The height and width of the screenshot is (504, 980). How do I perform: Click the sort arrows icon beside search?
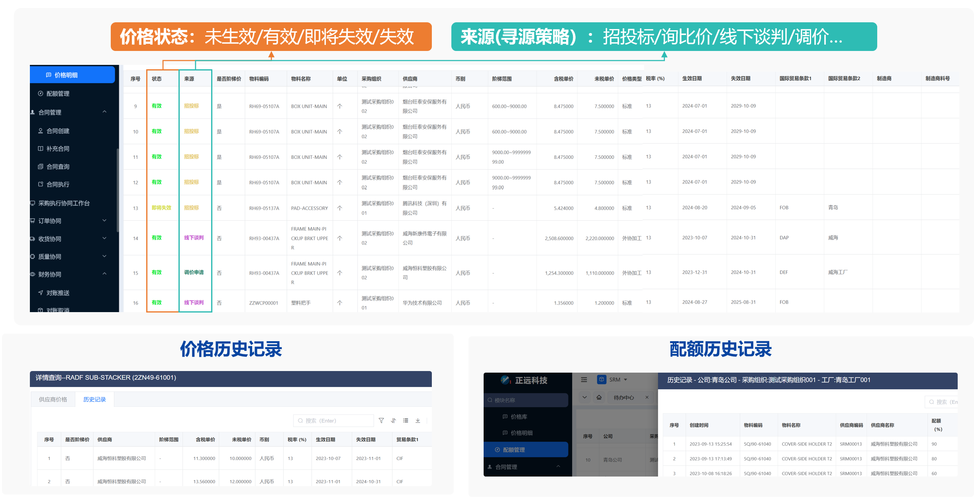point(394,420)
